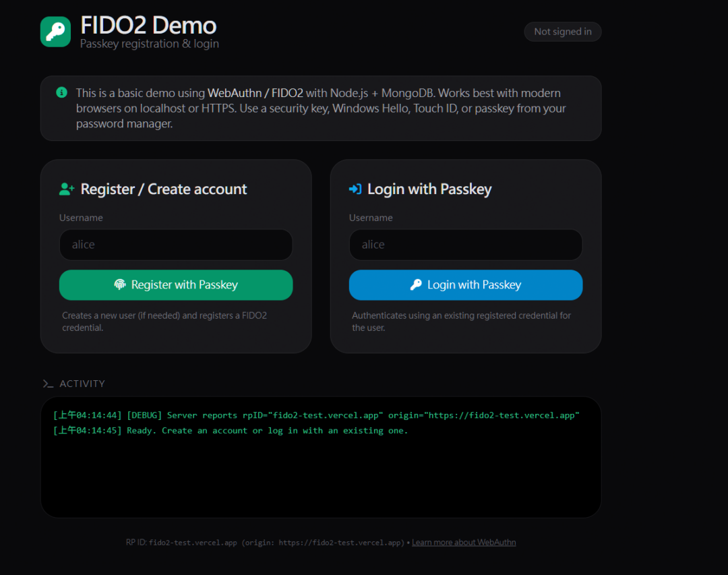Click the add-user icon beside Register heading
This screenshot has width=728, height=575.
point(67,189)
